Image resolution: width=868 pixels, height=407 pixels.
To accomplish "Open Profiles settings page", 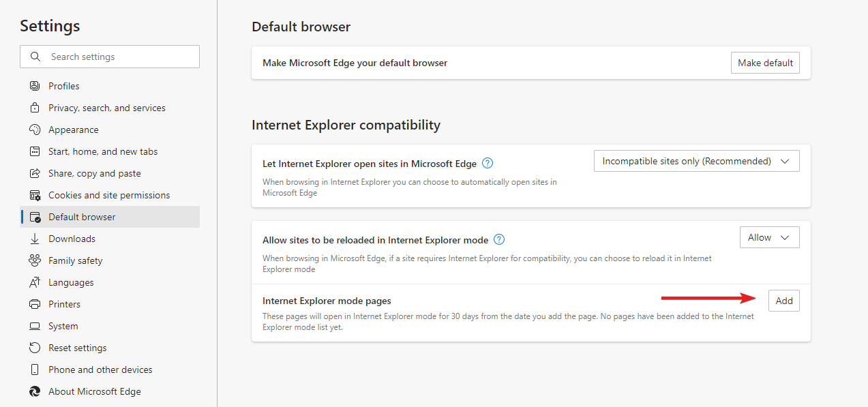I will [x=110, y=86].
